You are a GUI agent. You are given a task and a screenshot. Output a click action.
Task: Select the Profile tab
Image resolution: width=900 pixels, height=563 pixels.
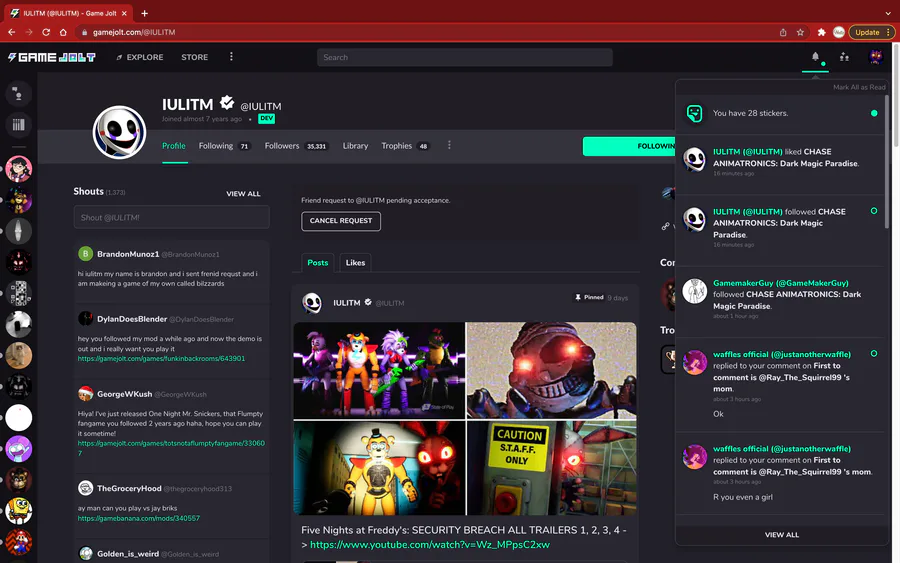[x=174, y=146]
